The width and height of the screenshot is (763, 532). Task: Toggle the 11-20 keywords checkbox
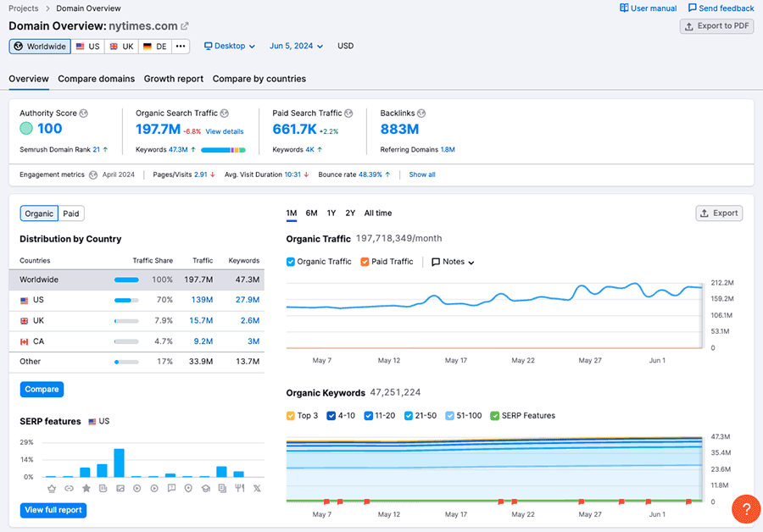(x=369, y=416)
